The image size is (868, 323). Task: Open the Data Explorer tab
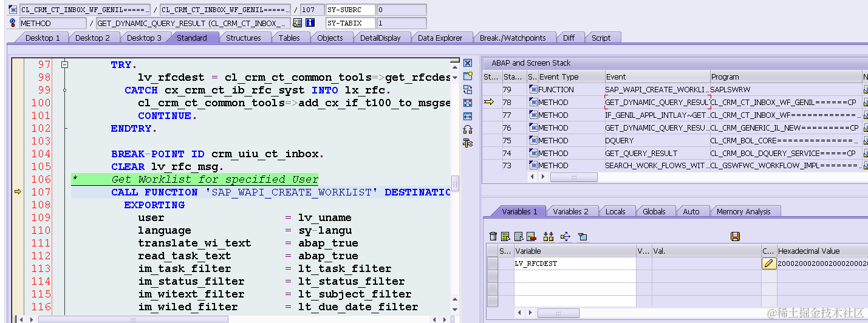point(440,38)
